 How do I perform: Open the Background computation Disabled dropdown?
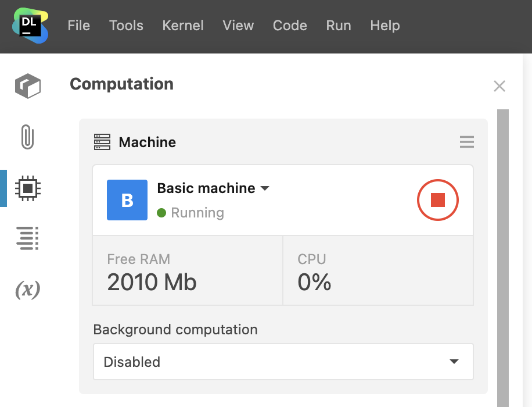283,362
